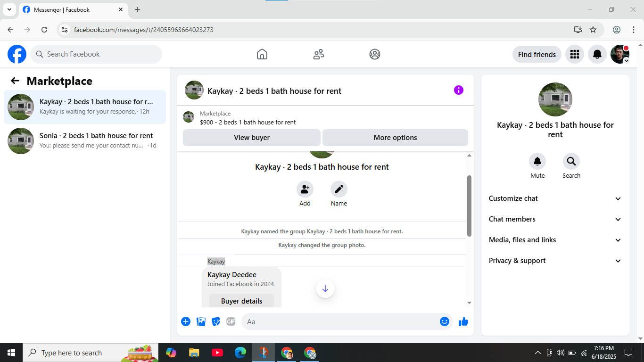Screen dimensions: 644x362
Task: Open Windows notification center
Action: coord(628,353)
